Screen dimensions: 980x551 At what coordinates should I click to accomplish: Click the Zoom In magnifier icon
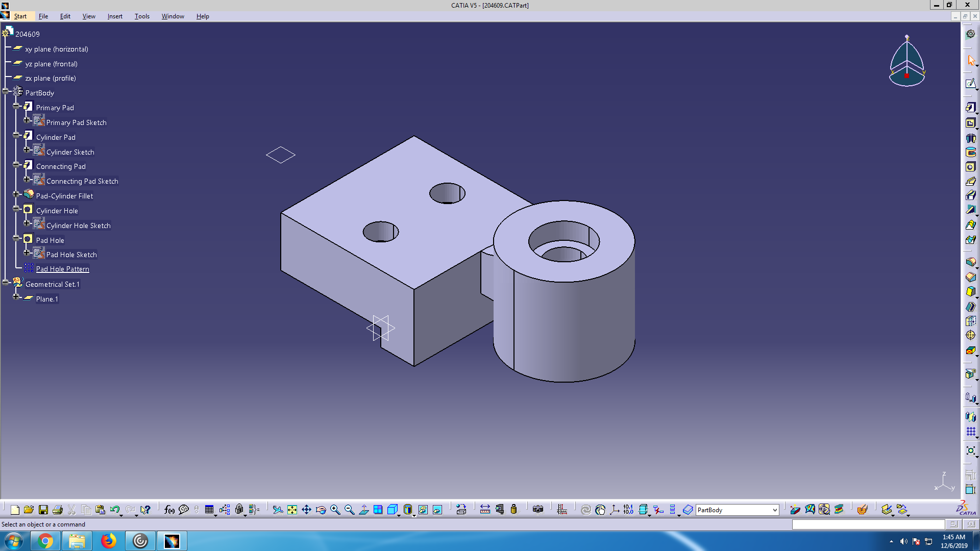(x=335, y=510)
